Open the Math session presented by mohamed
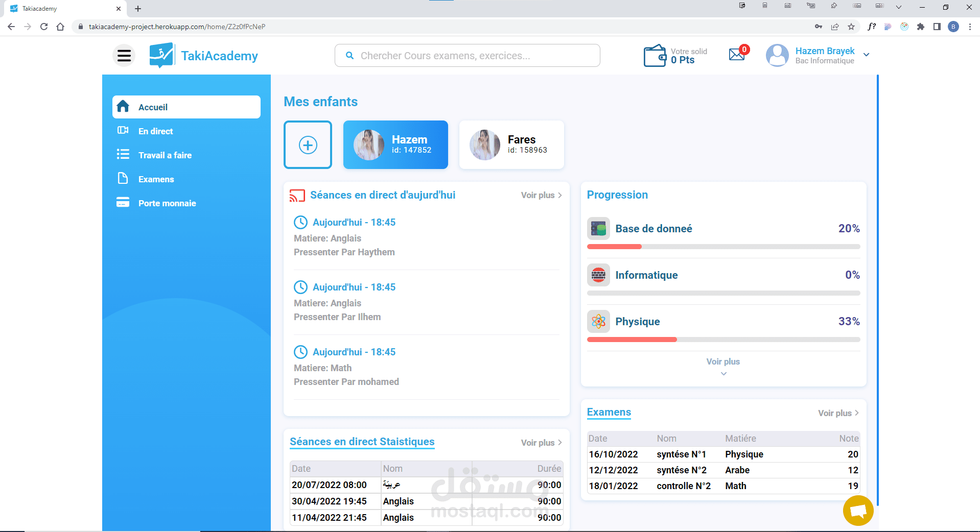Screen dimensions: 980x532 tap(427, 367)
